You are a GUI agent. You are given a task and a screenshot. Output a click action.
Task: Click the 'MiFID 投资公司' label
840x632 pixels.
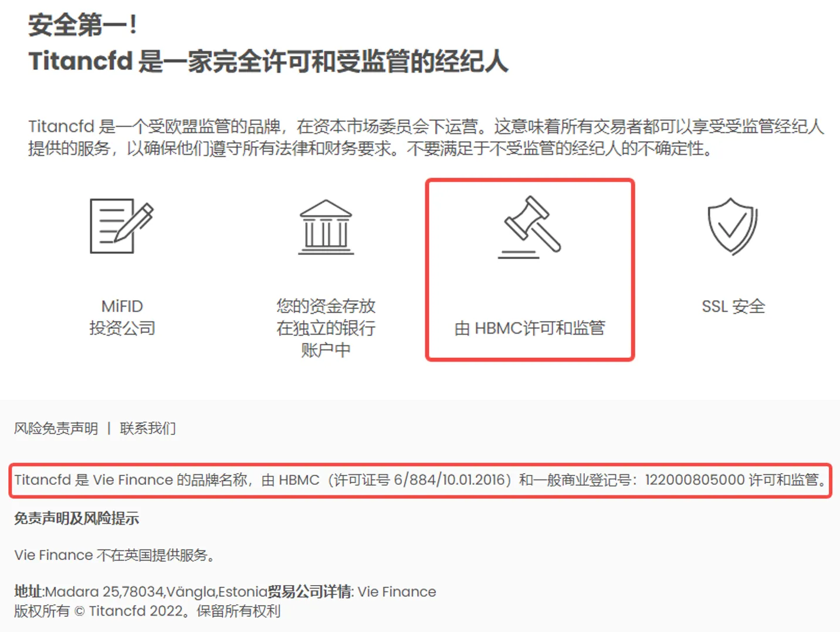pos(122,317)
